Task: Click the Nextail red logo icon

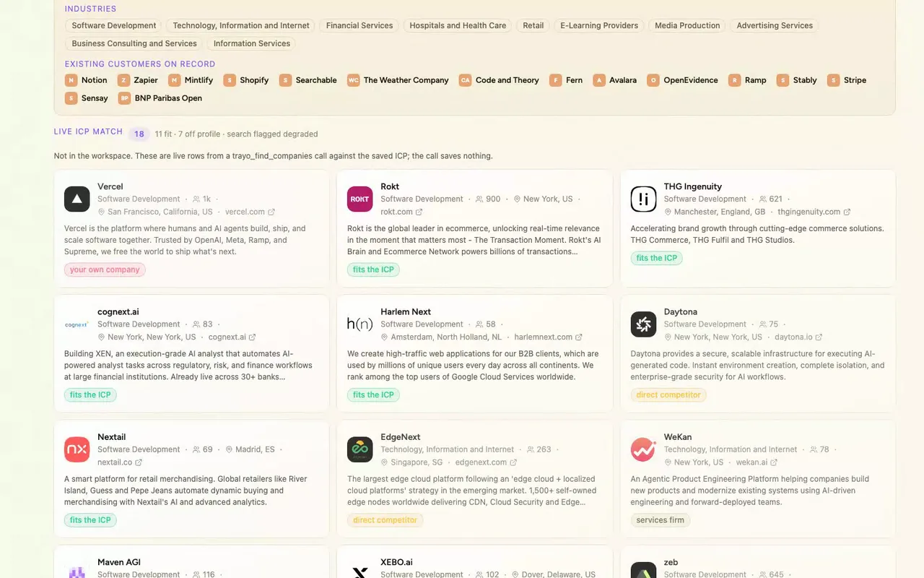Action: (77, 449)
